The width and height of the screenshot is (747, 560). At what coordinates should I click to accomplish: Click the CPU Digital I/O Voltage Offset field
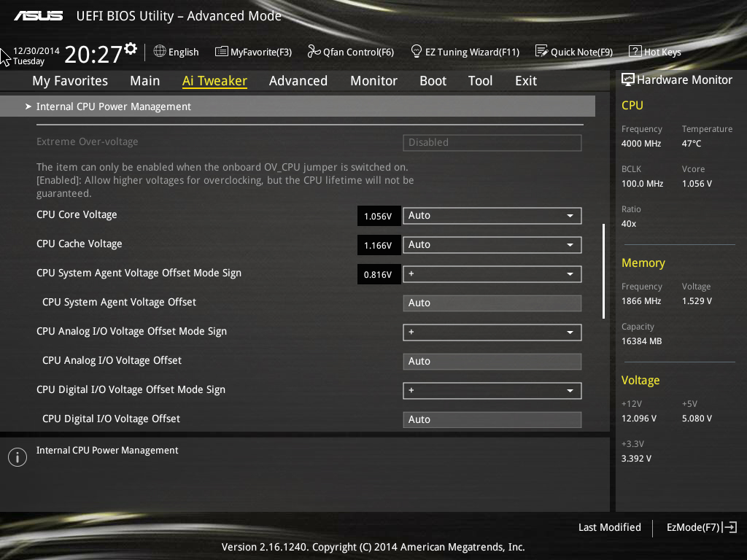point(492,419)
